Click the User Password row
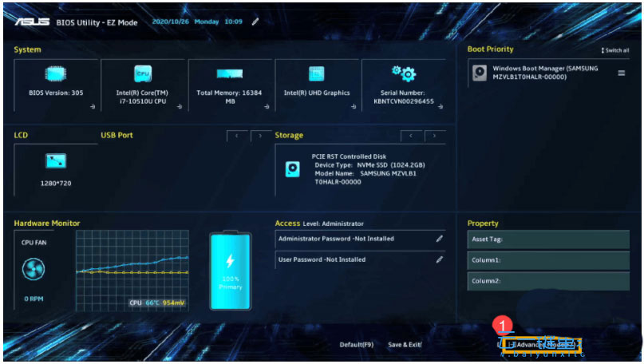Screen dimensions: 644x364 [x=360, y=259]
